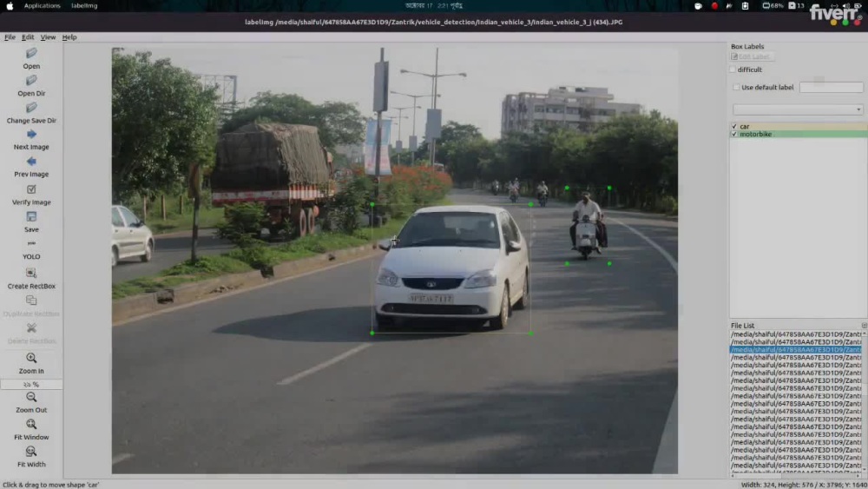The width and height of the screenshot is (868, 489).
Task: Click the clock in the top panel
Action: click(433, 5)
